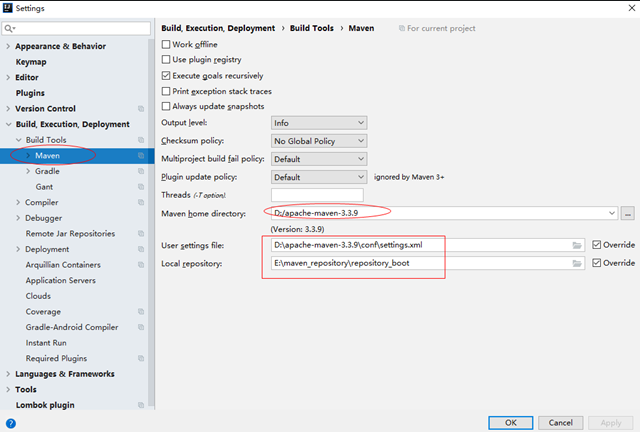Collapse Build, Execution, Deployment section
The image size is (640, 432).
8,124
